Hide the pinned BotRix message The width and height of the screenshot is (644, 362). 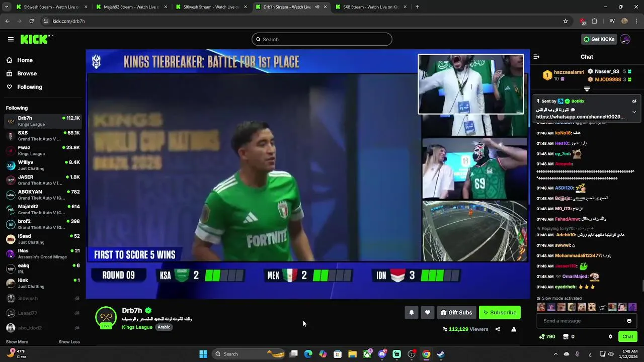pyautogui.click(x=634, y=101)
